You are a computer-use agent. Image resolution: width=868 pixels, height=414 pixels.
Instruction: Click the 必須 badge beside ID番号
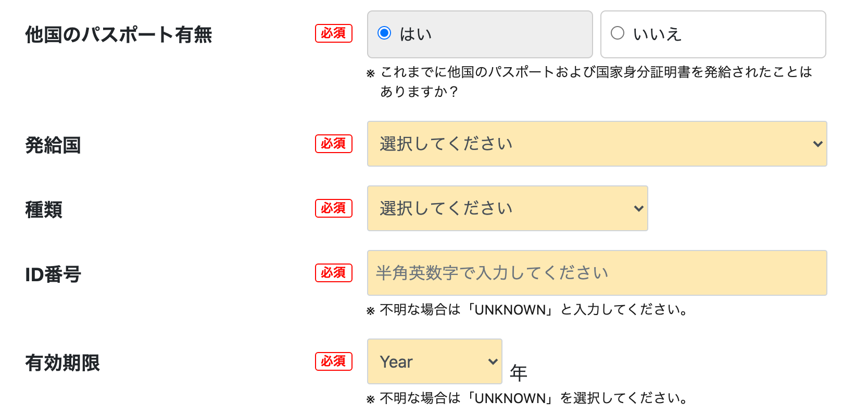pyautogui.click(x=333, y=273)
